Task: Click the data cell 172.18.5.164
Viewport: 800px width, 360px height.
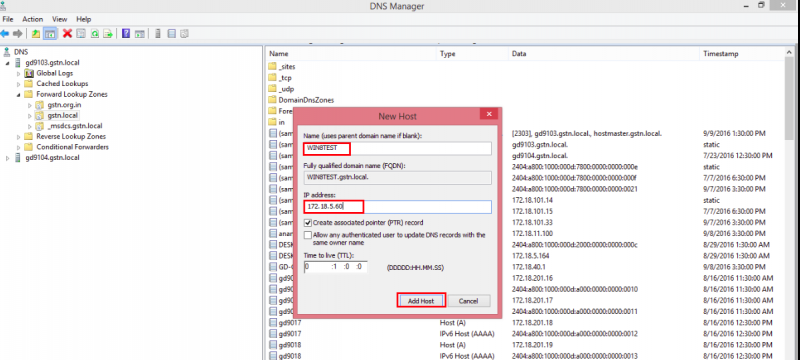Action: click(x=532, y=256)
